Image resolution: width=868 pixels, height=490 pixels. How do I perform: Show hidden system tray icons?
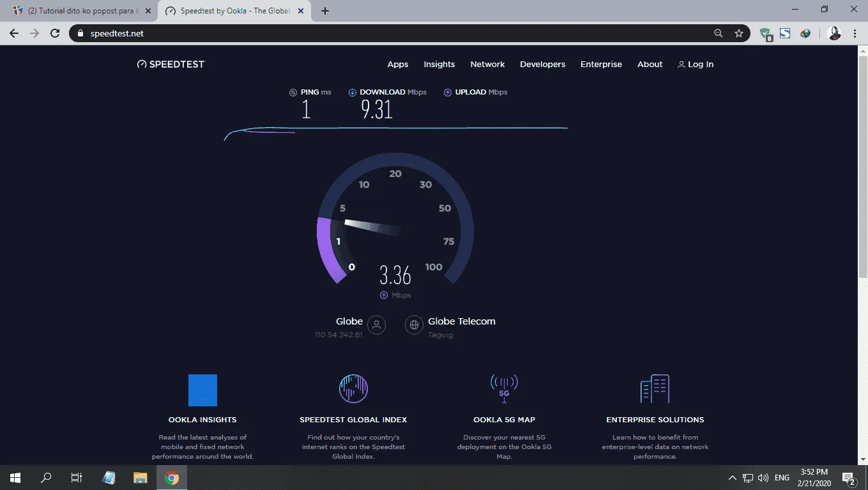coord(732,478)
